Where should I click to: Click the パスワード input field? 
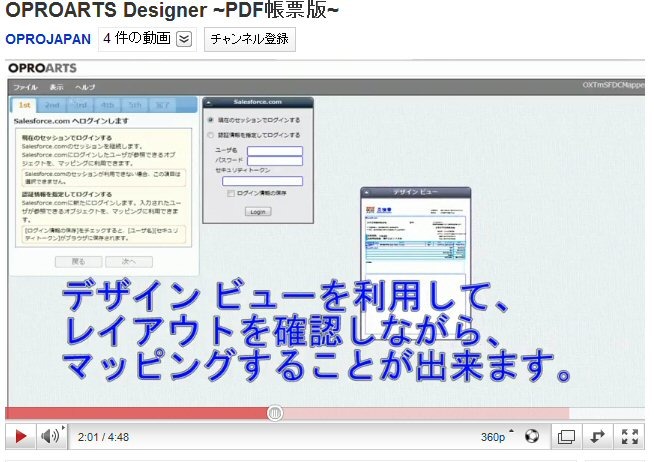point(275,161)
